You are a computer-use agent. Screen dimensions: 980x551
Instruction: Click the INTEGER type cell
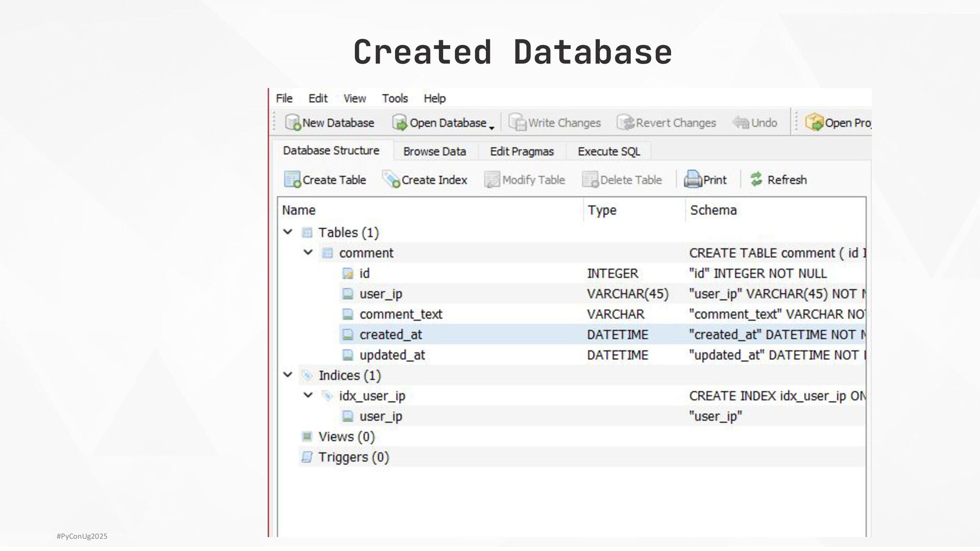pyautogui.click(x=612, y=273)
